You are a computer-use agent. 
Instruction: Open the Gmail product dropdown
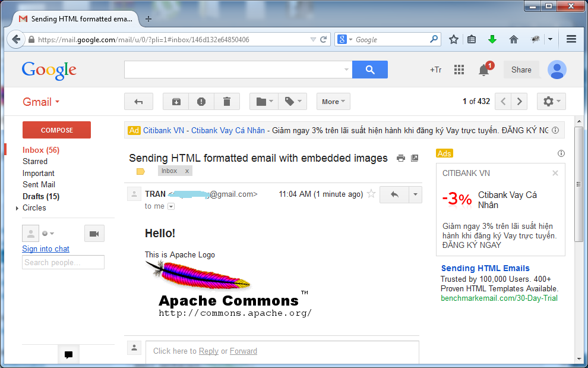(x=41, y=102)
